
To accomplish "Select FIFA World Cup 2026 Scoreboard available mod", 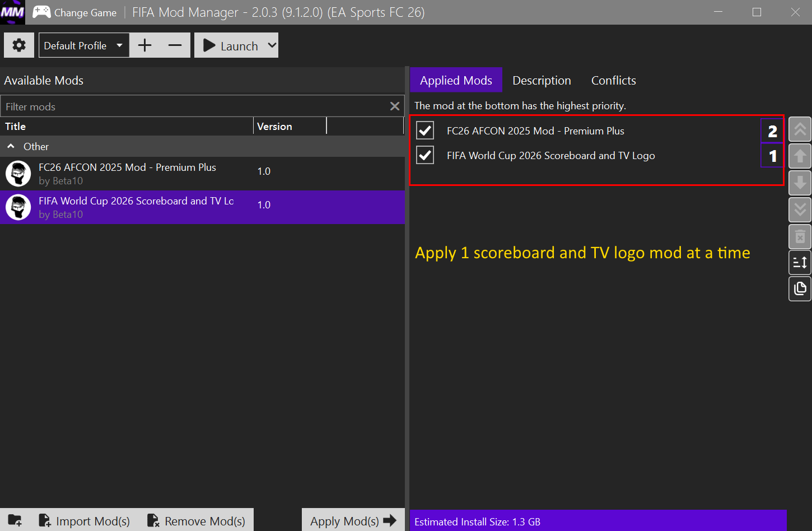I will coord(202,207).
